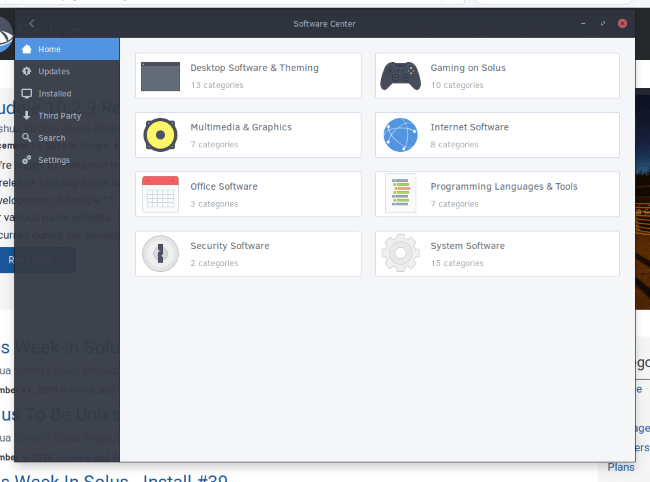Click the blue globe Internet Software icon
The width and height of the screenshot is (650, 482).
click(400, 135)
